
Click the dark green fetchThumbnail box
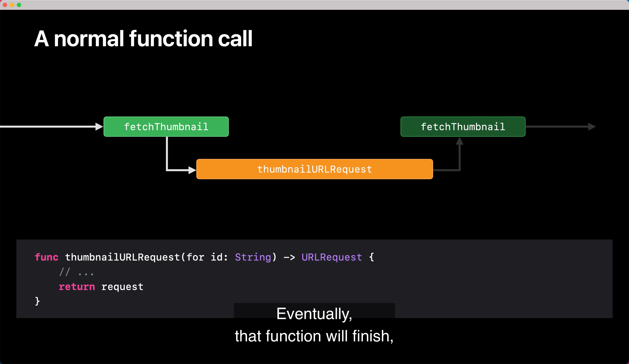click(463, 127)
